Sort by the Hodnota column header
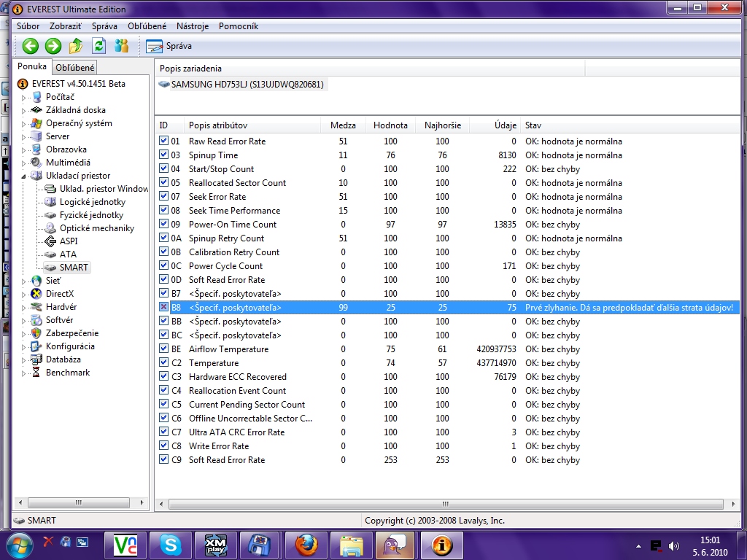The height and width of the screenshot is (560, 747). [x=390, y=125]
